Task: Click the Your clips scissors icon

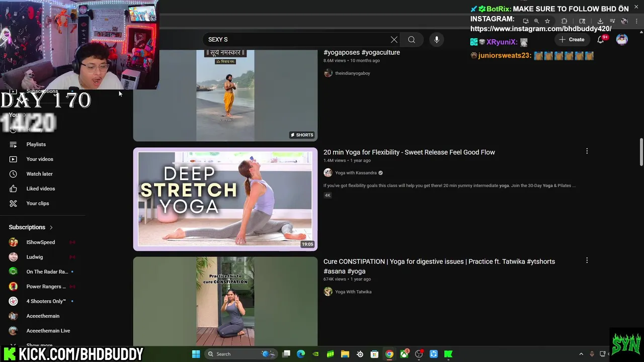Action: (x=13, y=203)
